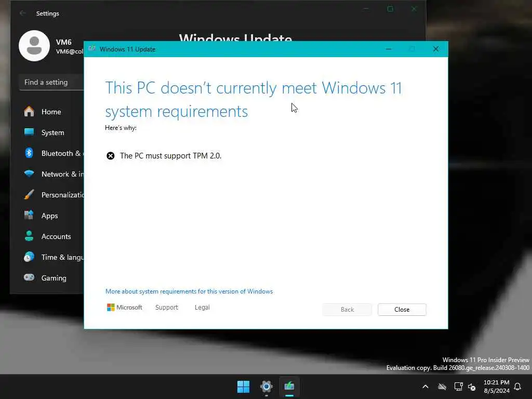Screen dimensions: 532x399
Task: Go back using Settings back arrow
Action: (23, 13)
